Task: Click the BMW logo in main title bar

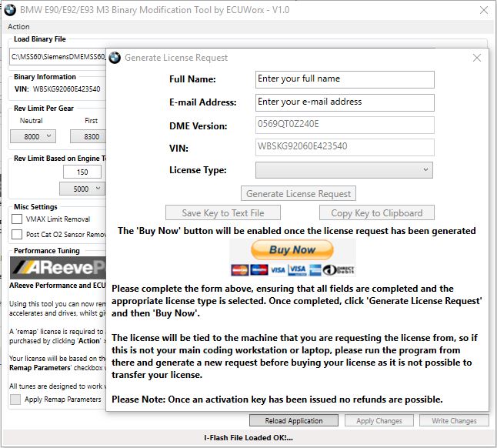Action: [10, 10]
